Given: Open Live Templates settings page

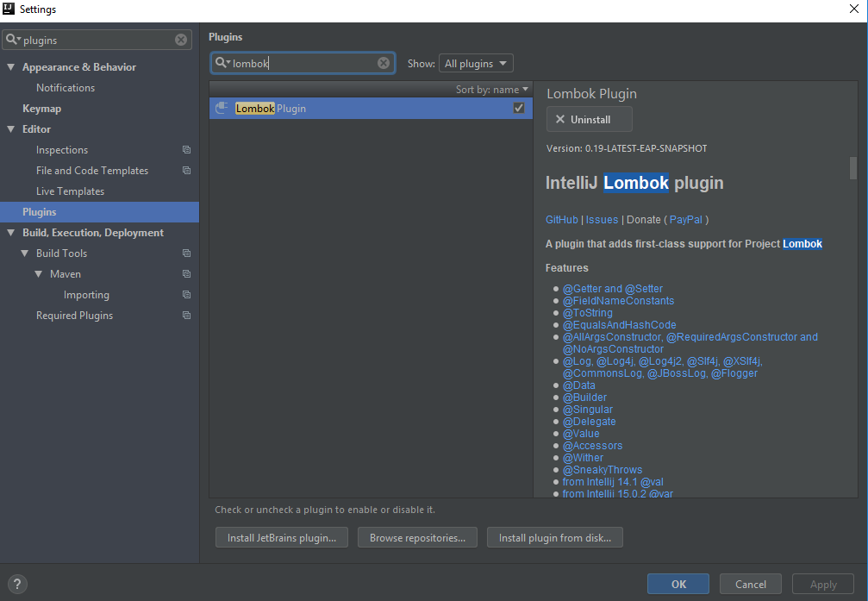Looking at the screenshot, I should click(x=70, y=191).
